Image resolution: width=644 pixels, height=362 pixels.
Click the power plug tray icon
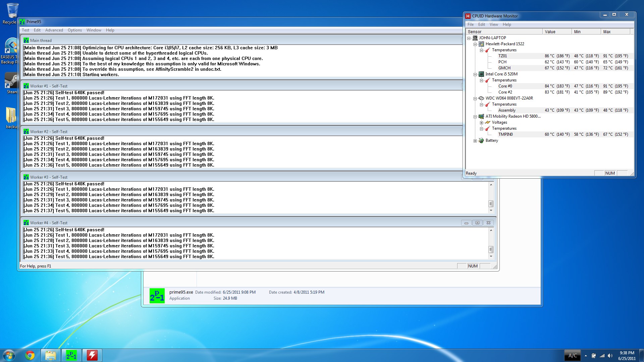[594, 356]
